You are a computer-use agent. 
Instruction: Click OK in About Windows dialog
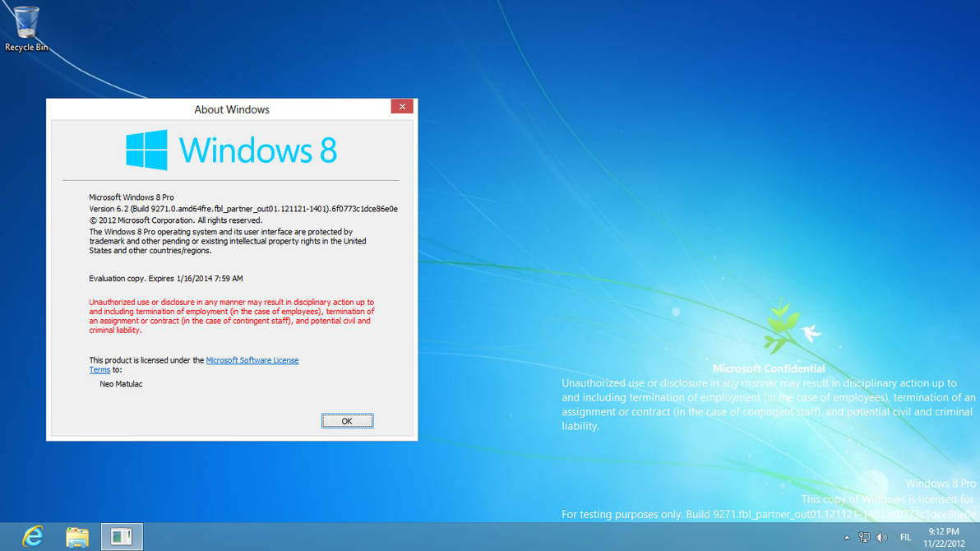point(348,421)
